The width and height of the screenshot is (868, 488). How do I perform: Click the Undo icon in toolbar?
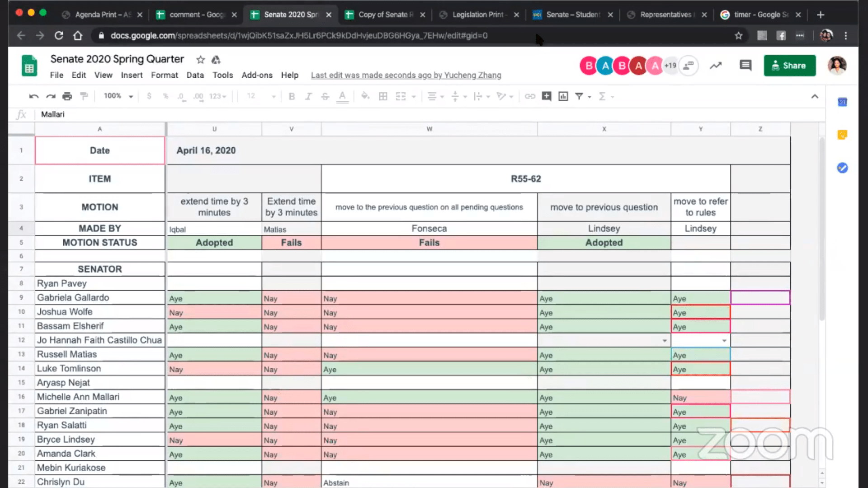click(x=33, y=96)
